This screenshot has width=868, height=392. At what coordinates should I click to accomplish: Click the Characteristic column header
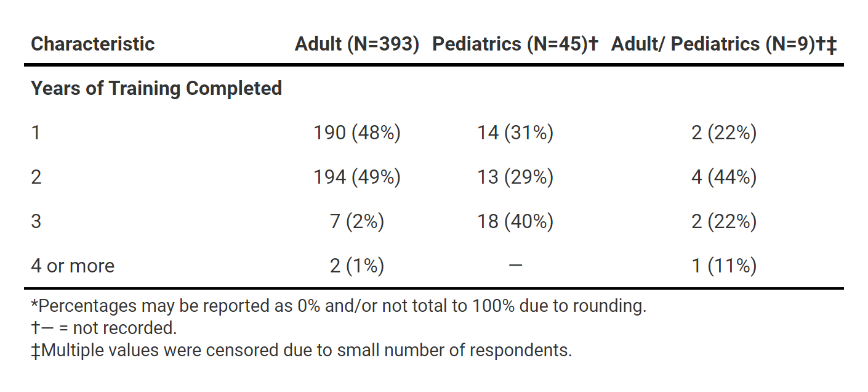tap(92, 44)
